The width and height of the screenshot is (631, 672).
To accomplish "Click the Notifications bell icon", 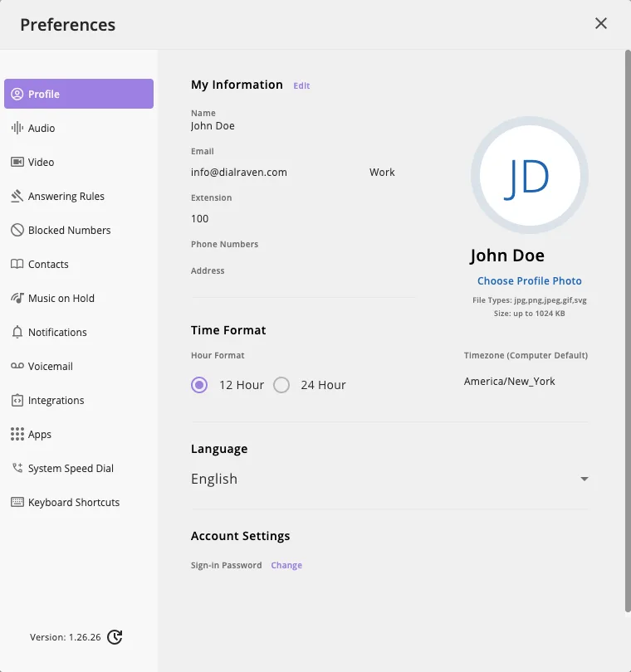I will pyautogui.click(x=17, y=332).
